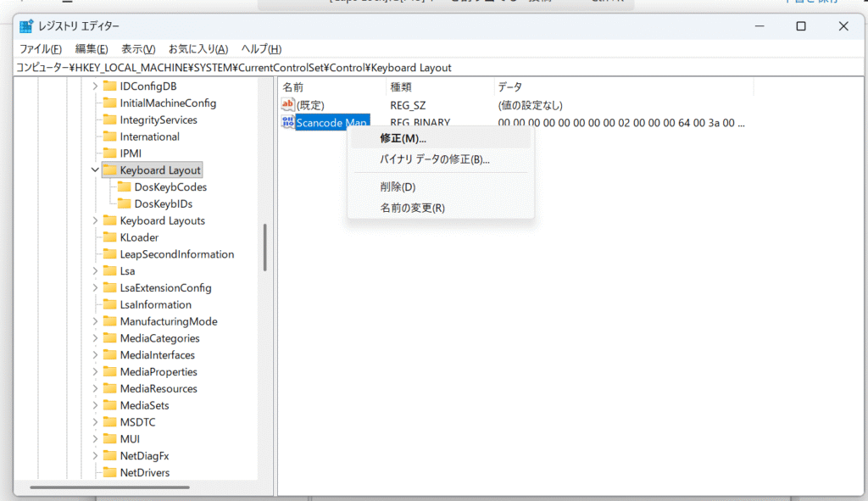Collapse the Keyboard Layout tree node

pyautogui.click(x=95, y=170)
